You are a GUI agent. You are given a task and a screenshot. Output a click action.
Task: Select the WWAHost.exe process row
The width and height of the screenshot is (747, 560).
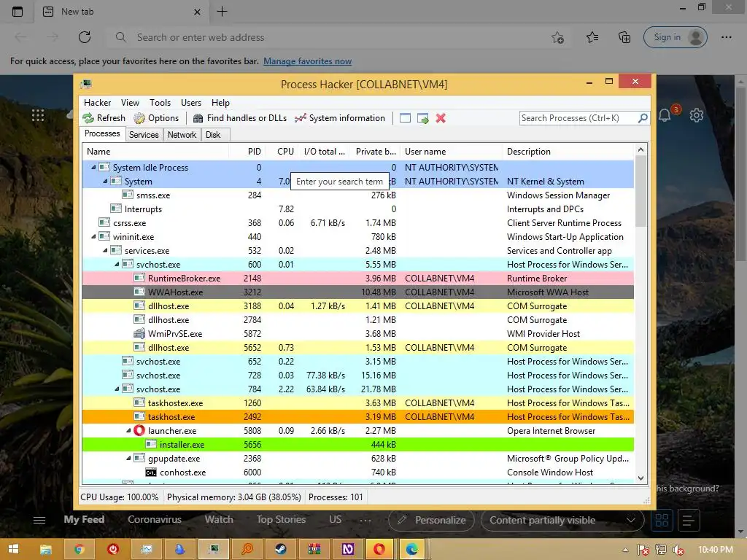pyautogui.click(x=357, y=292)
